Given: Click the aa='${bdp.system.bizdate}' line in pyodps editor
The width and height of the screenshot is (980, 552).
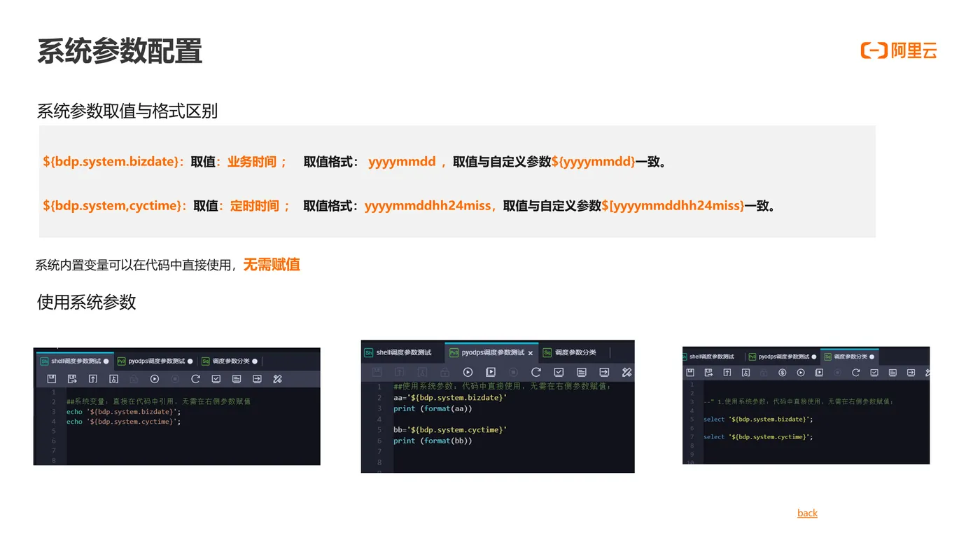Looking at the screenshot, I should coord(450,397).
